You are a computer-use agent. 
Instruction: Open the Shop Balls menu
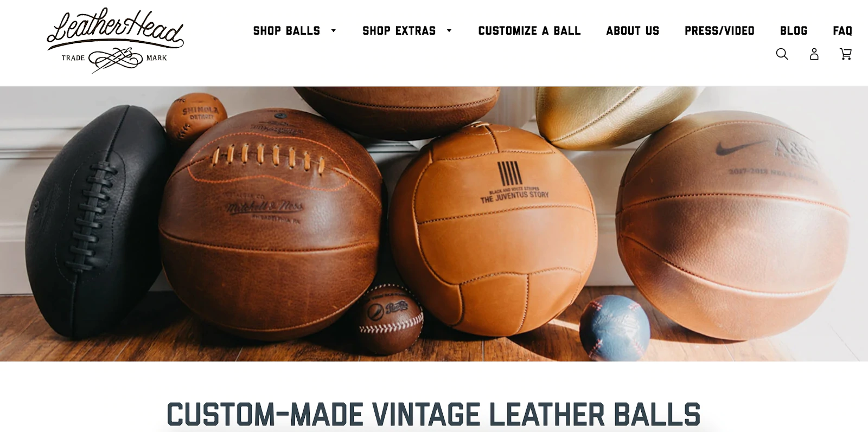(x=286, y=31)
